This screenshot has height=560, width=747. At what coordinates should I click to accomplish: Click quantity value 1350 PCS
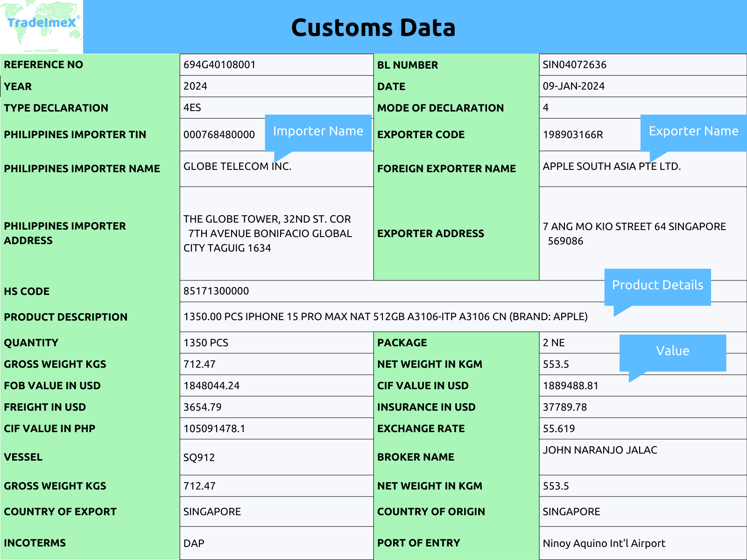[206, 343]
